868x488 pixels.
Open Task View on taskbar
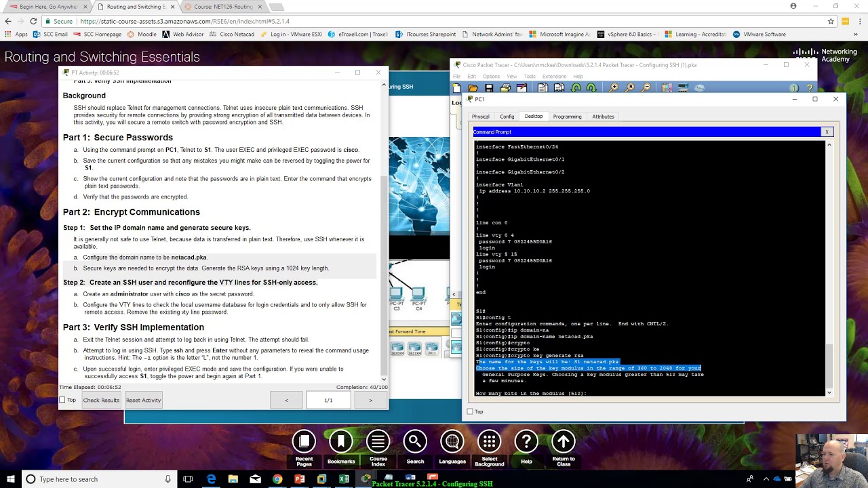tap(188, 479)
